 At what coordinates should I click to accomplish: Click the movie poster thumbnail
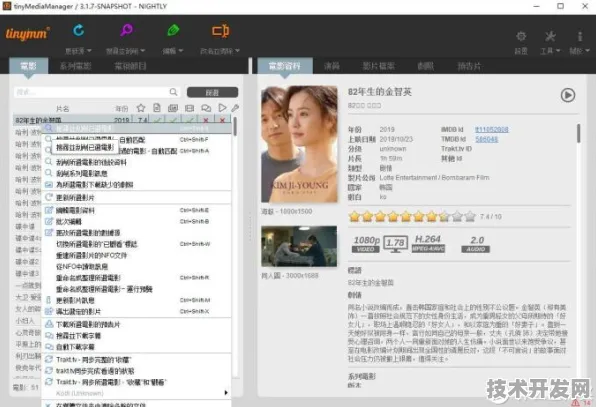pyautogui.click(x=299, y=144)
